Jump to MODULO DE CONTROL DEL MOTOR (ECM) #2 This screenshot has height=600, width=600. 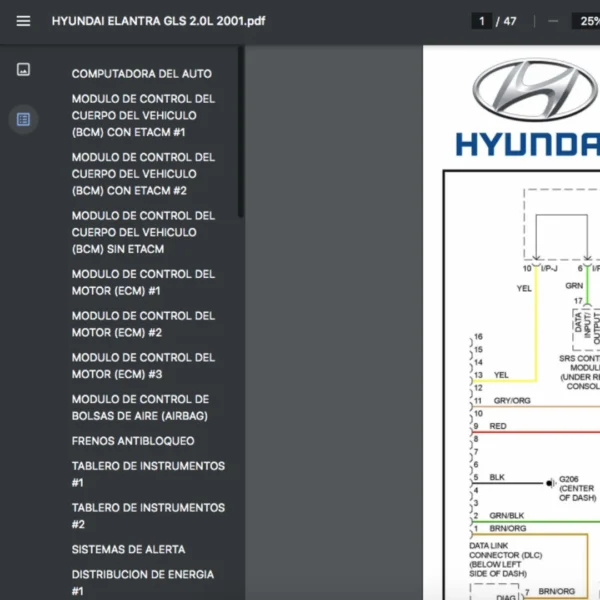click(143, 324)
